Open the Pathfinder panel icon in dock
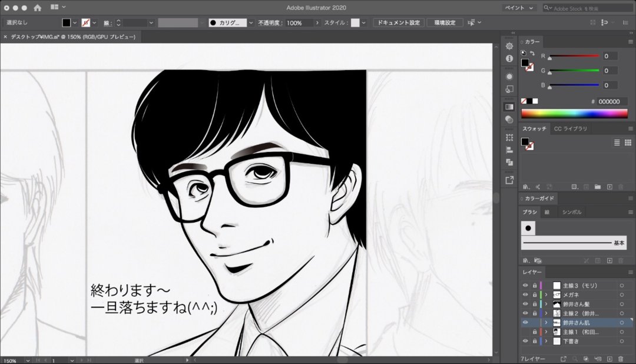The height and width of the screenshot is (364, 636). click(509, 163)
